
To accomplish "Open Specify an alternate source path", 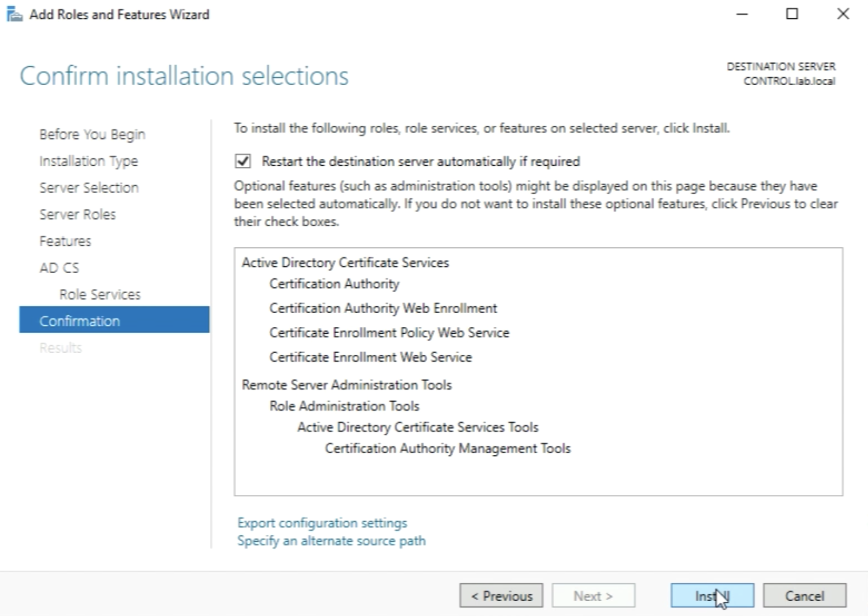I will pos(331,541).
